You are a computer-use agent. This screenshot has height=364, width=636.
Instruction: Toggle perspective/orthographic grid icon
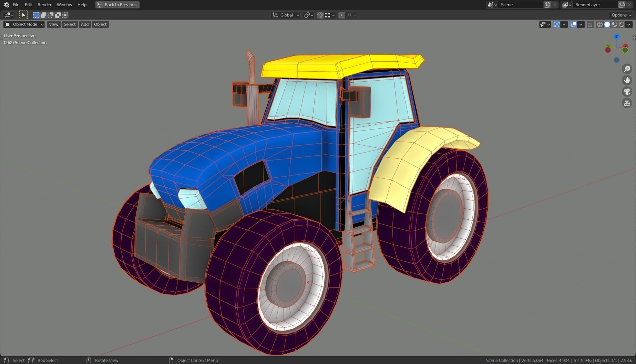pos(627,103)
